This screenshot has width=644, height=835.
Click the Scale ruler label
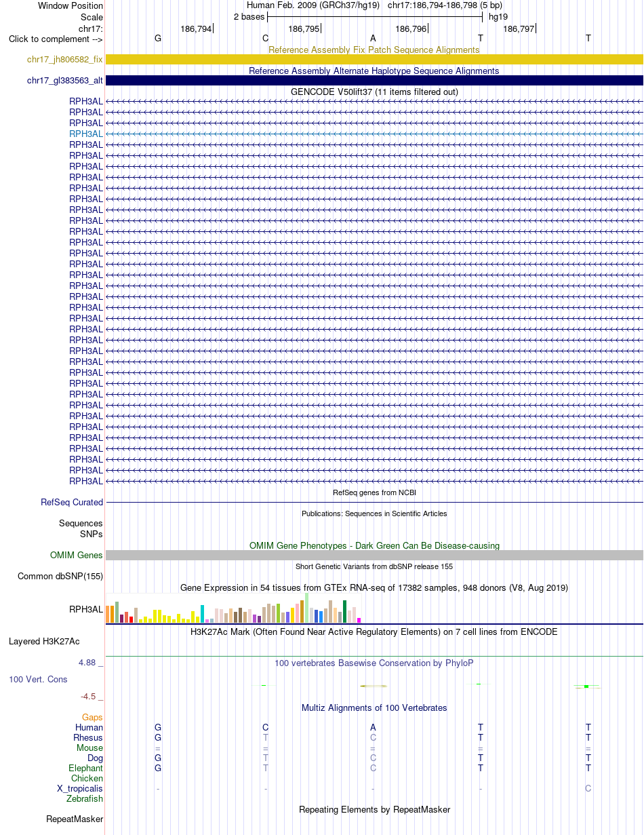(x=92, y=18)
